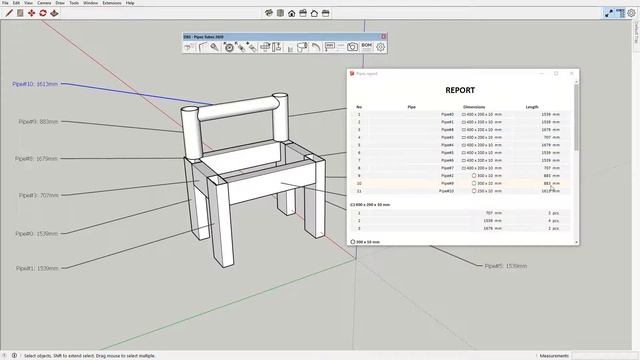Click summary row 707 mm 2 pcs
640x360 pixels.
(460, 213)
